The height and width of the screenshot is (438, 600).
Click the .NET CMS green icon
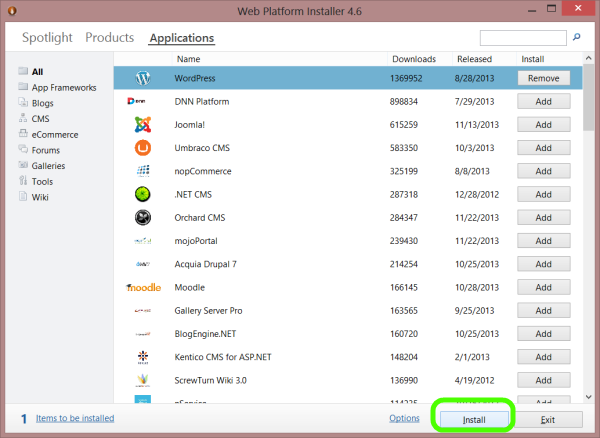point(142,194)
